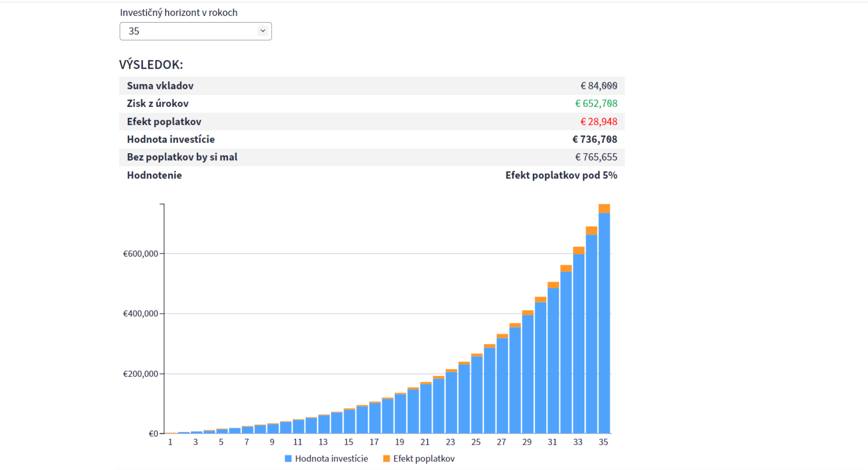This screenshot has width=868, height=470.
Task: Click the orange segment atop the year 31 bar
Action: (553, 285)
